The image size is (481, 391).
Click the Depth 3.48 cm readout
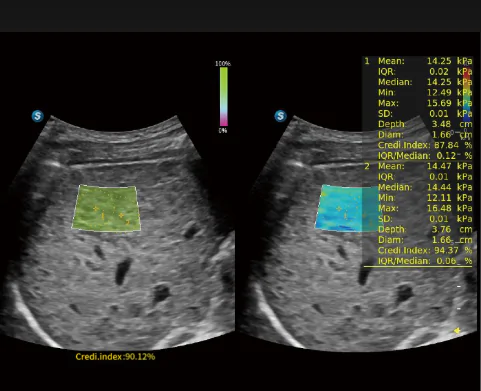425,124
